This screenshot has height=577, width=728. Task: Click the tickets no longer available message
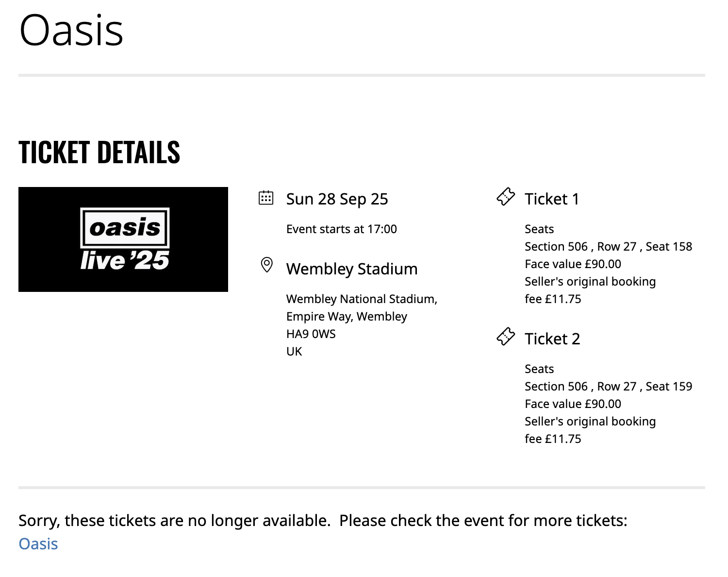coord(323,521)
